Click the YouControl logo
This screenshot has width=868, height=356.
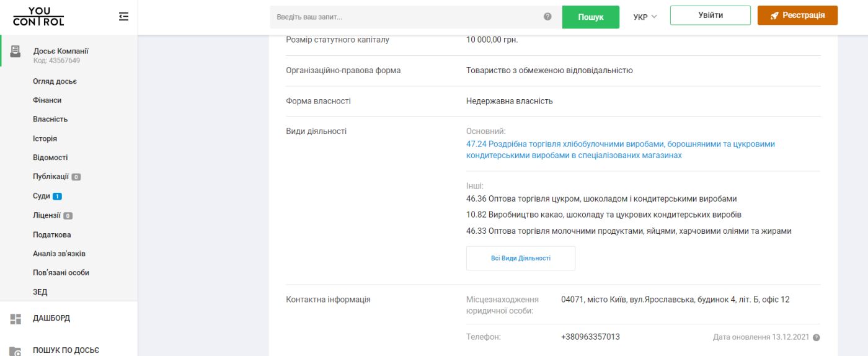(x=38, y=17)
